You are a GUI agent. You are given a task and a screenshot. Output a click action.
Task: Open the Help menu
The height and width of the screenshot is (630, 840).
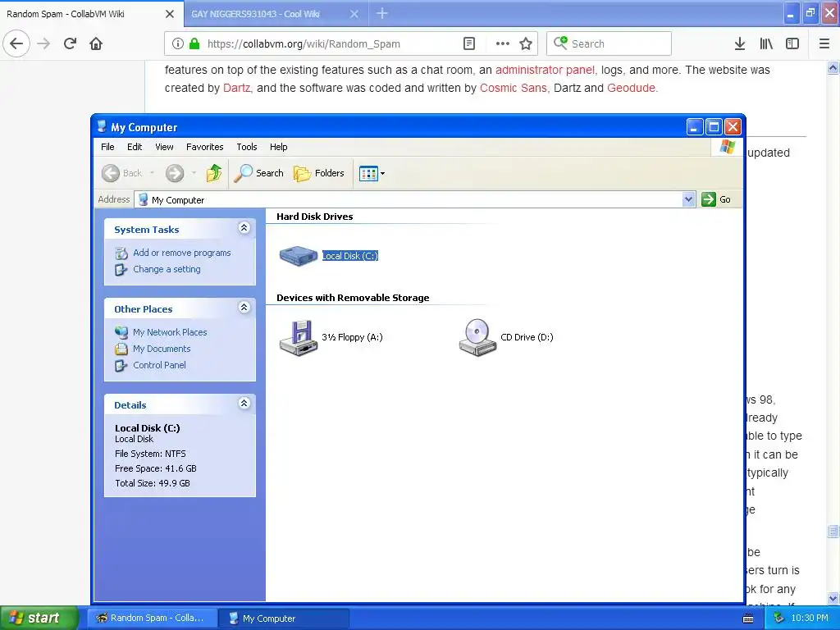coord(279,147)
